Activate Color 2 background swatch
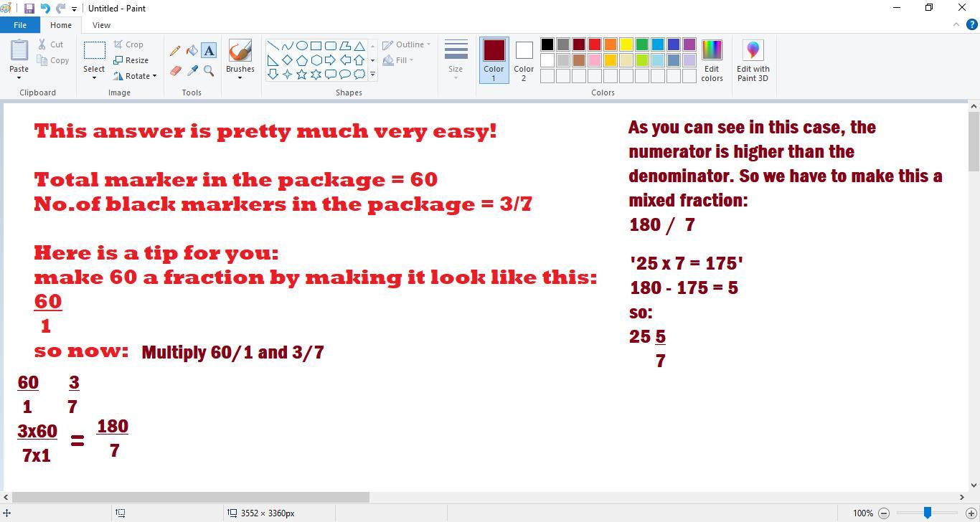Screen dimensions: 980x522 click(x=524, y=60)
